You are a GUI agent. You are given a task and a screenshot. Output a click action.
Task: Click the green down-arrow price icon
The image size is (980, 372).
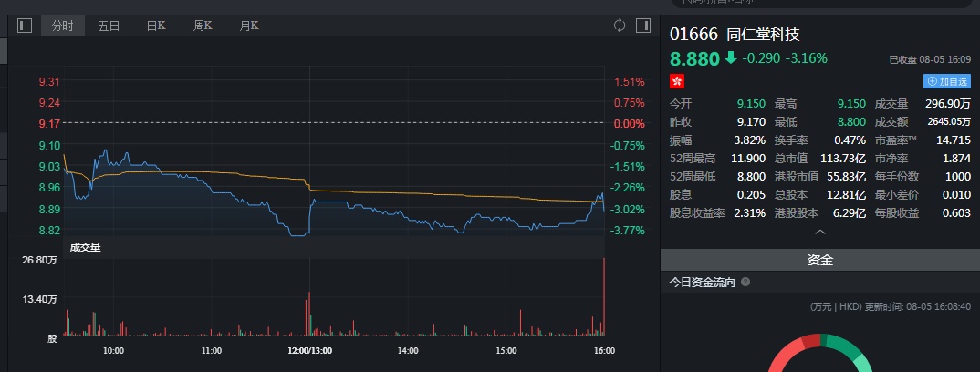[x=730, y=58]
